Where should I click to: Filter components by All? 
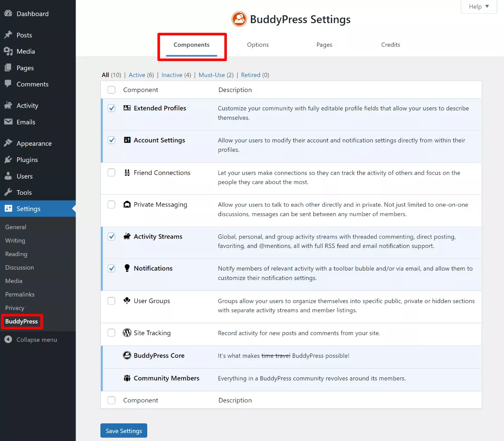tap(105, 75)
